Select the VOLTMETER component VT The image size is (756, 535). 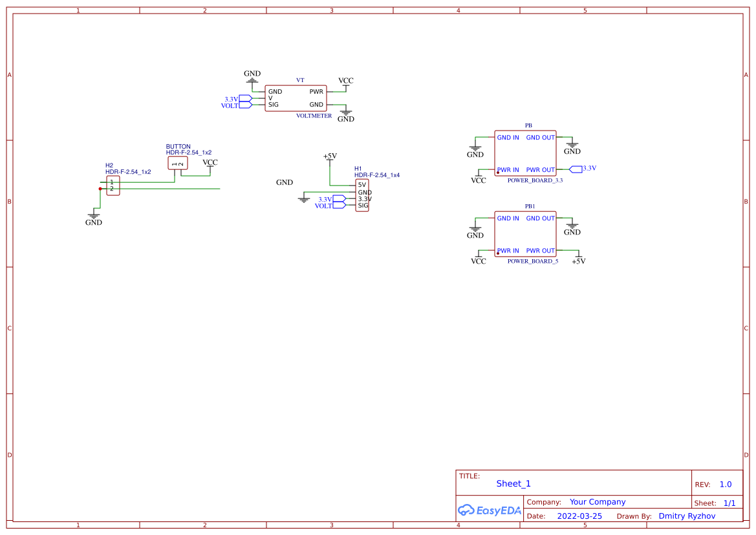(296, 98)
